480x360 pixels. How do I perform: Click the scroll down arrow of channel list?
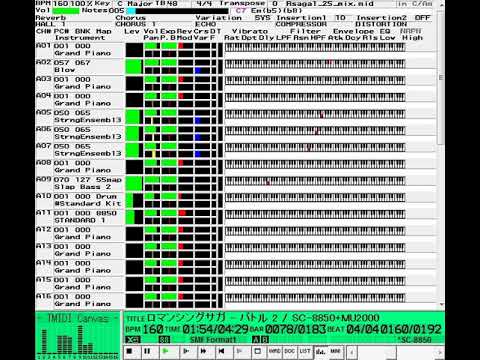click(441, 304)
